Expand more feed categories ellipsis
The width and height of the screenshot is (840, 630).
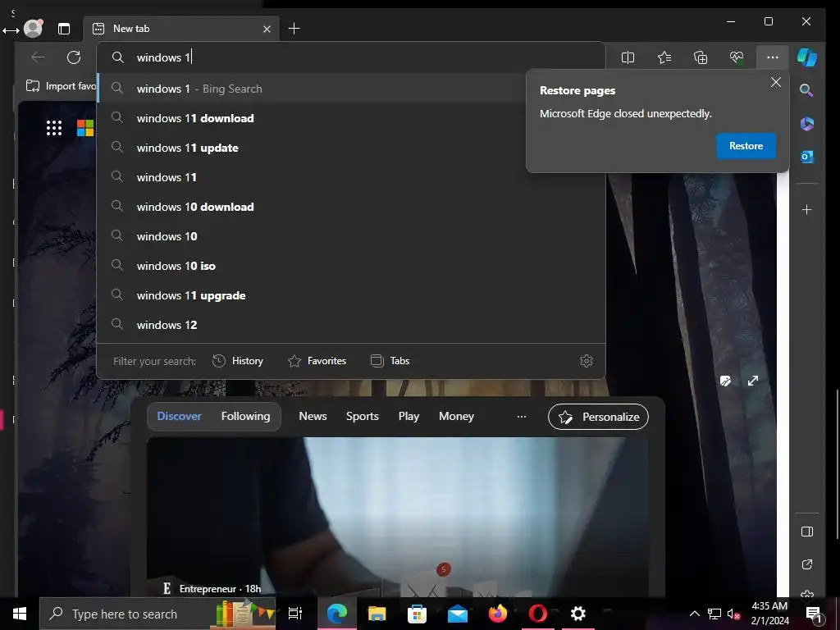[x=521, y=416]
